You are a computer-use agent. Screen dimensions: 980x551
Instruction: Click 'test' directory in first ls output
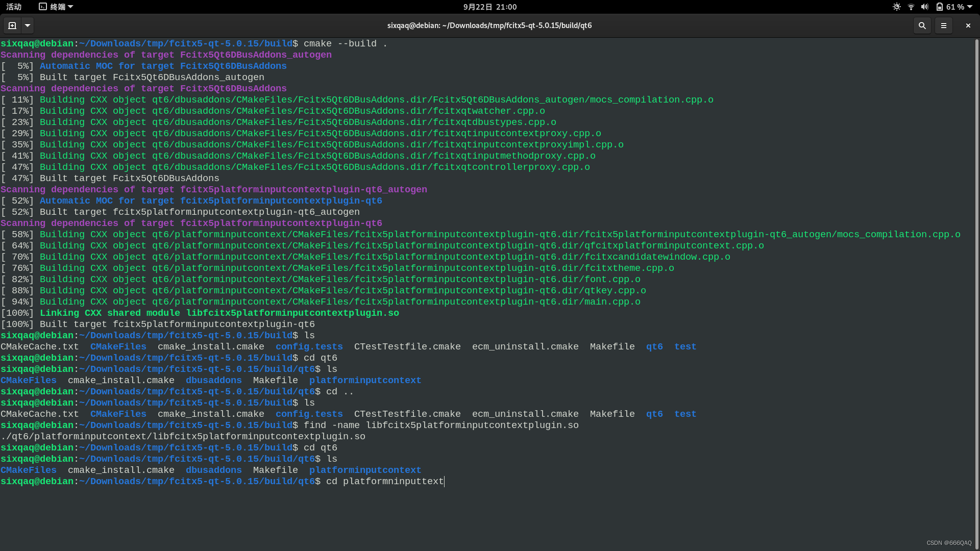point(685,347)
